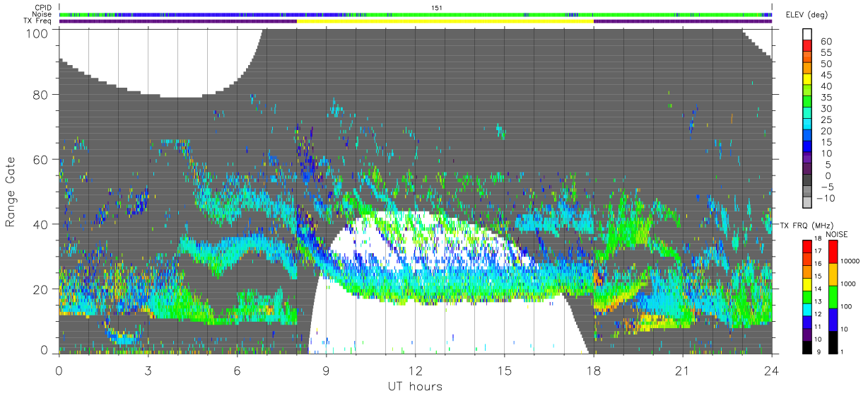The image size is (868, 401).
Task: Pick the green NOISE swatch above 100
Action: (x=833, y=297)
